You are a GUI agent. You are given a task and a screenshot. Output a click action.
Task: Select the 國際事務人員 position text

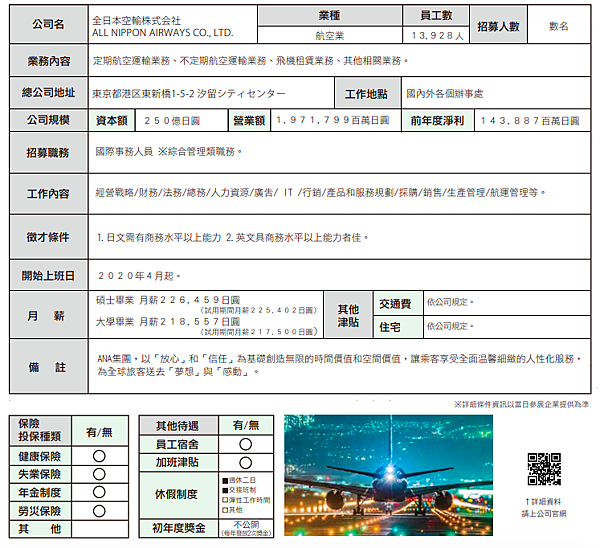124,152
